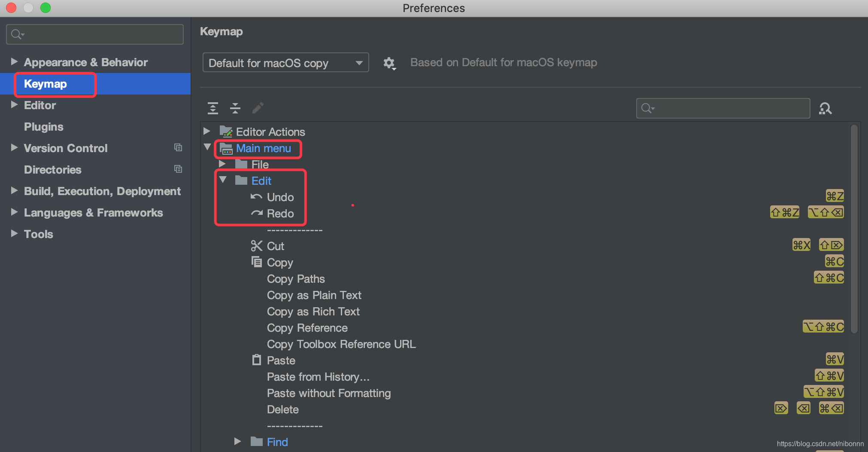Click the Find folder icon
Image resolution: width=868 pixels, height=452 pixels.
[x=257, y=441]
